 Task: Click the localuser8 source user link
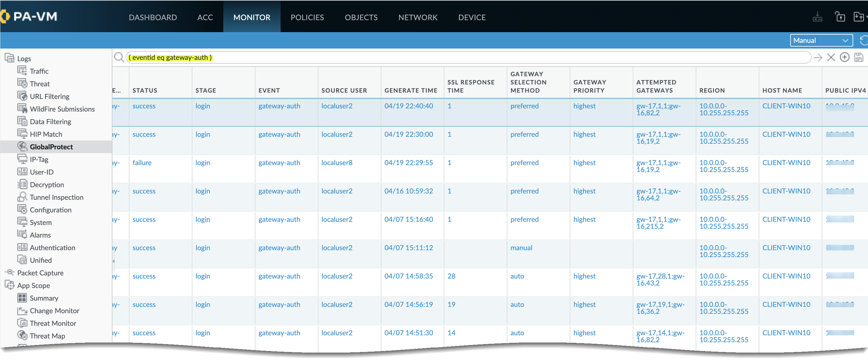[337, 163]
